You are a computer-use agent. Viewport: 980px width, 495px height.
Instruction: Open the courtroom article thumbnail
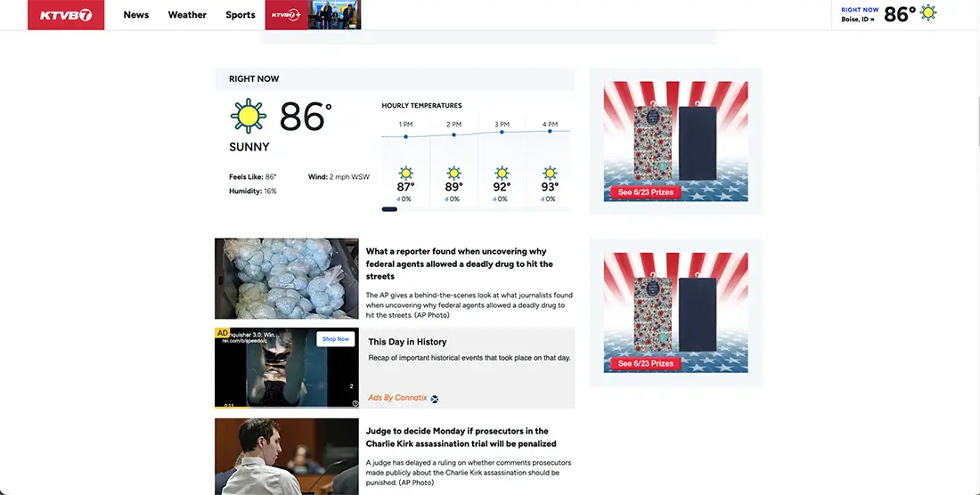pos(287,457)
